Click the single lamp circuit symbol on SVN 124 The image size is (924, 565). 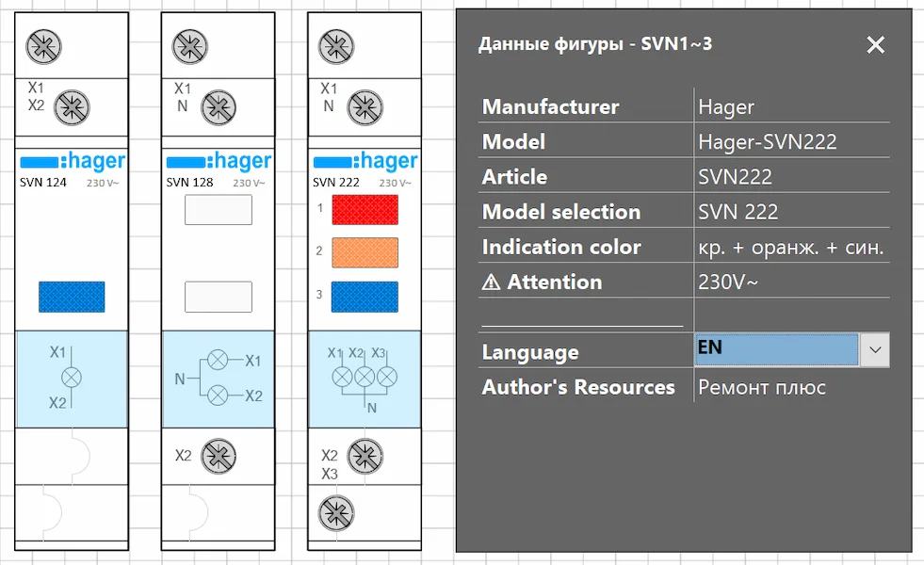coord(72,377)
